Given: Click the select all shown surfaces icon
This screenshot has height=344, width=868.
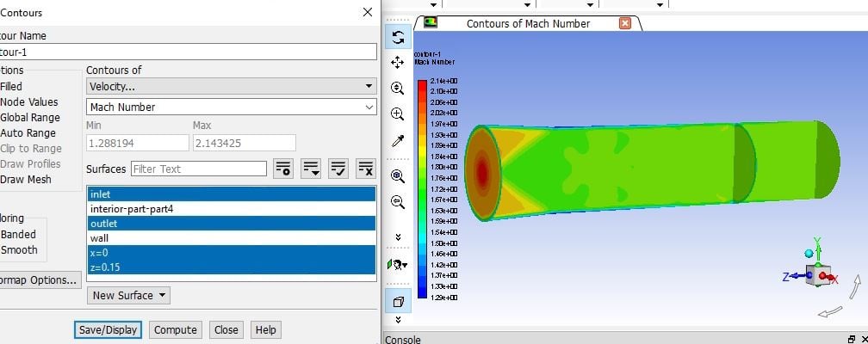Looking at the screenshot, I should pyautogui.click(x=338, y=169).
